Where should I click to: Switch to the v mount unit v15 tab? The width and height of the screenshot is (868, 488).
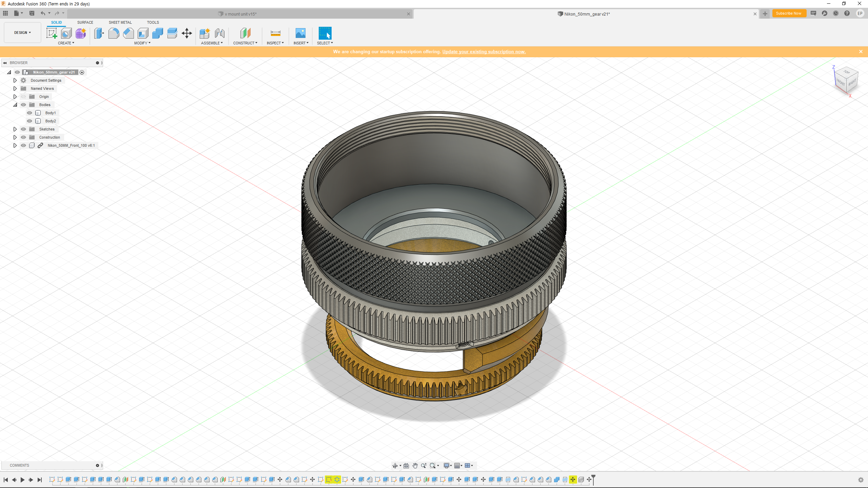click(x=241, y=14)
